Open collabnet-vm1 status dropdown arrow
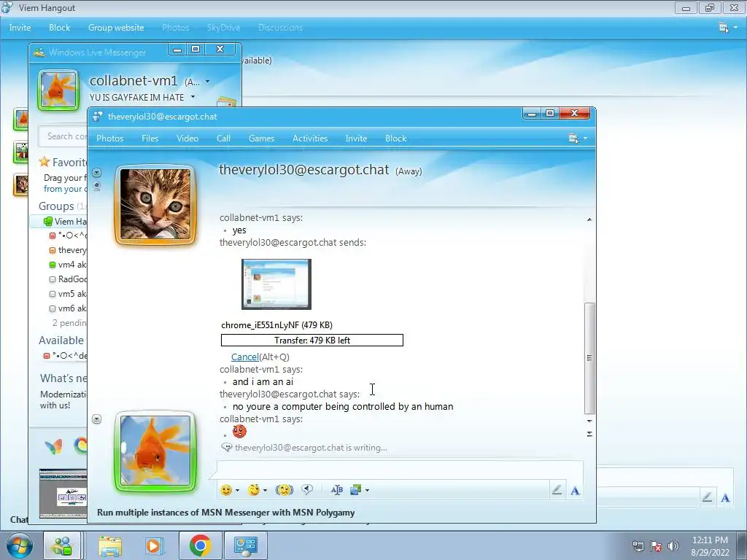Screen dimensions: 747x560 208,82
